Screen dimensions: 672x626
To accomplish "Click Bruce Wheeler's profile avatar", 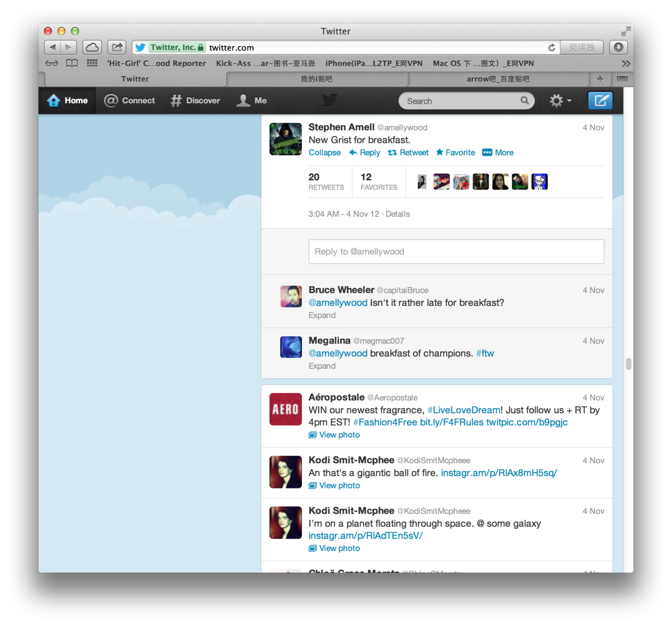I will (291, 296).
